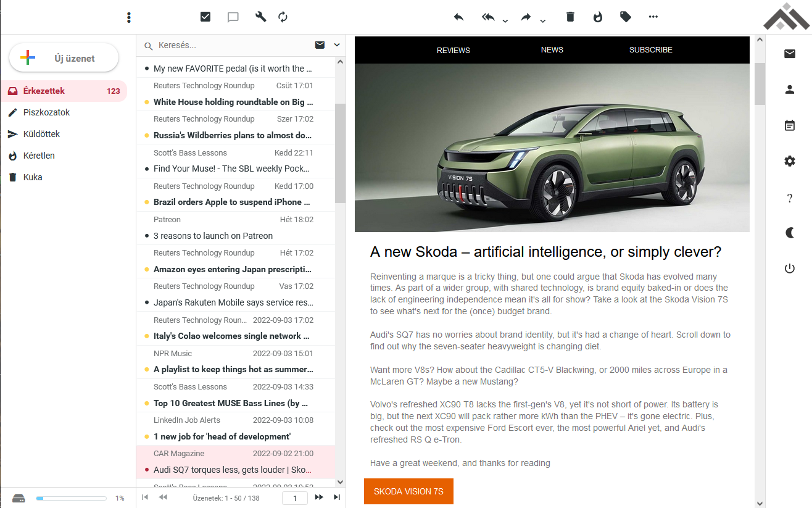
Task: Open the three-dot menu above folder list
Action: pyautogui.click(x=128, y=17)
